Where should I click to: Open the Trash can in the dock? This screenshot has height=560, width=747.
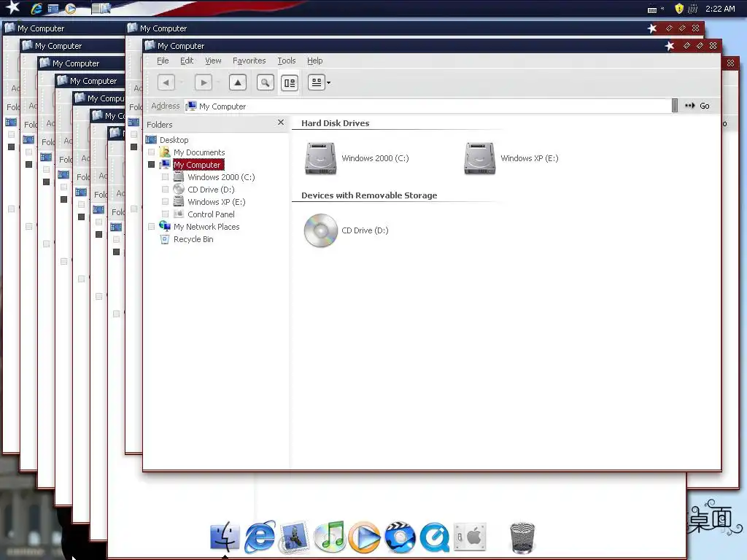pos(522,537)
